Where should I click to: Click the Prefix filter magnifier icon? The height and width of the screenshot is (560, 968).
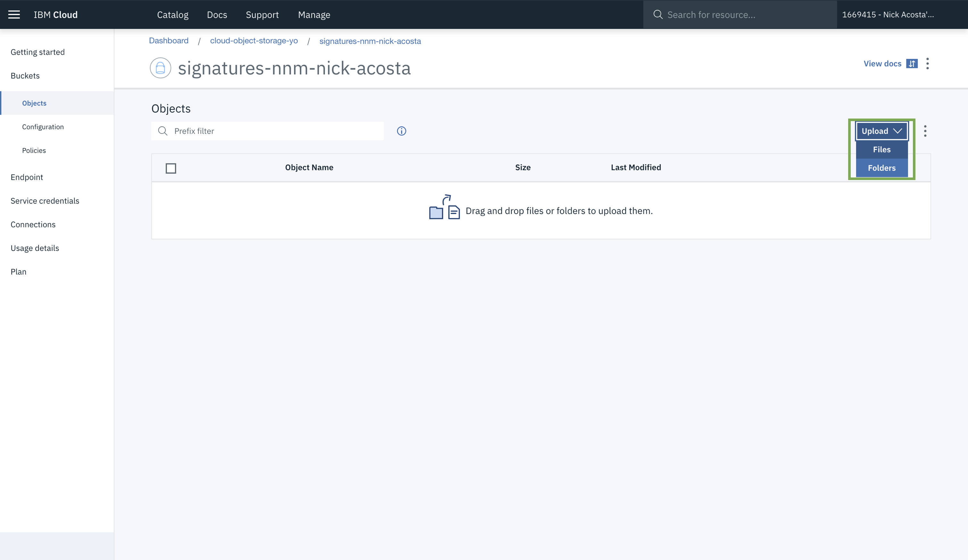click(x=162, y=131)
